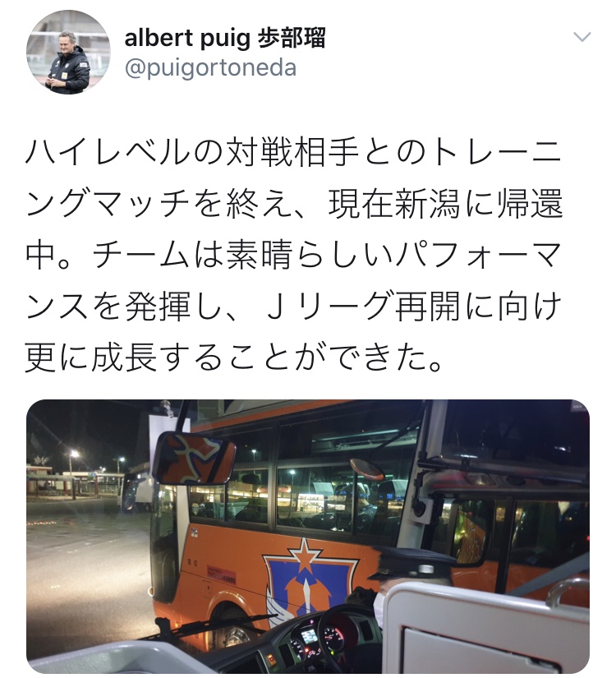Viewport: 616px width, 678px height.
Task: Click the 歩部瑠 kanji in the name
Action: pyautogui.click(x=292, y=38)
